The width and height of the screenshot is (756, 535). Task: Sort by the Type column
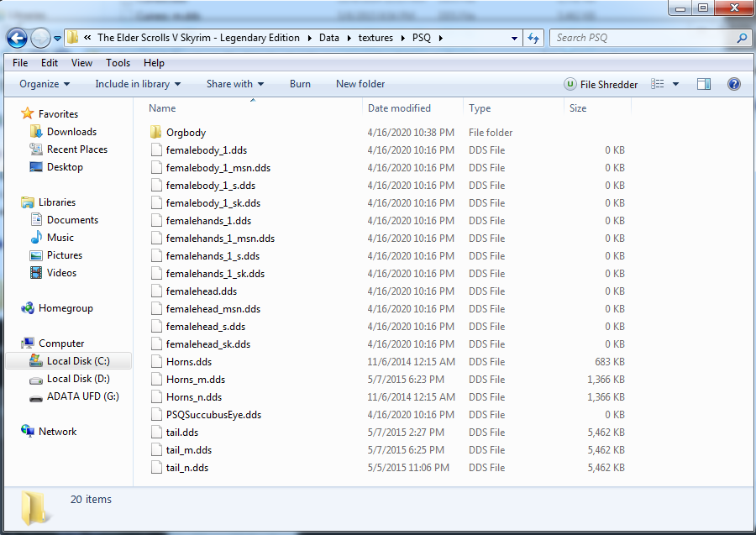(x=480, y=108)
